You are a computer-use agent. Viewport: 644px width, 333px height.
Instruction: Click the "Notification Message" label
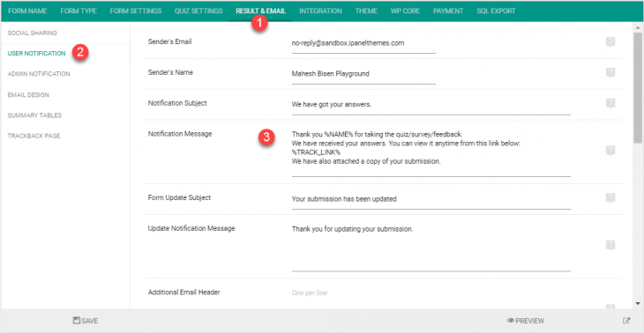point(180,134)
